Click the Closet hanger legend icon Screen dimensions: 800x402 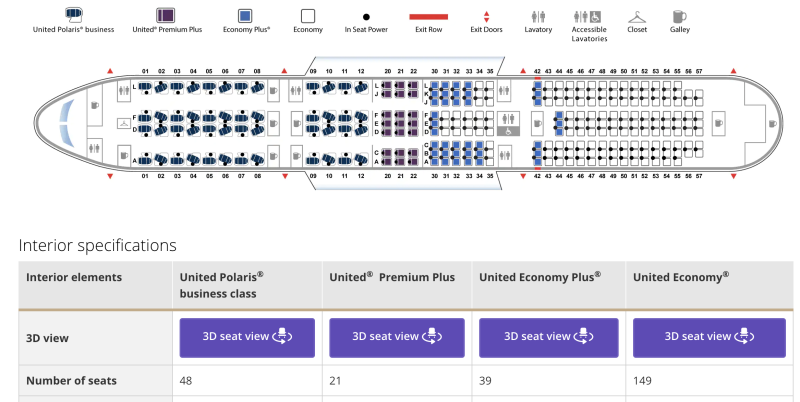click(637, 18)
